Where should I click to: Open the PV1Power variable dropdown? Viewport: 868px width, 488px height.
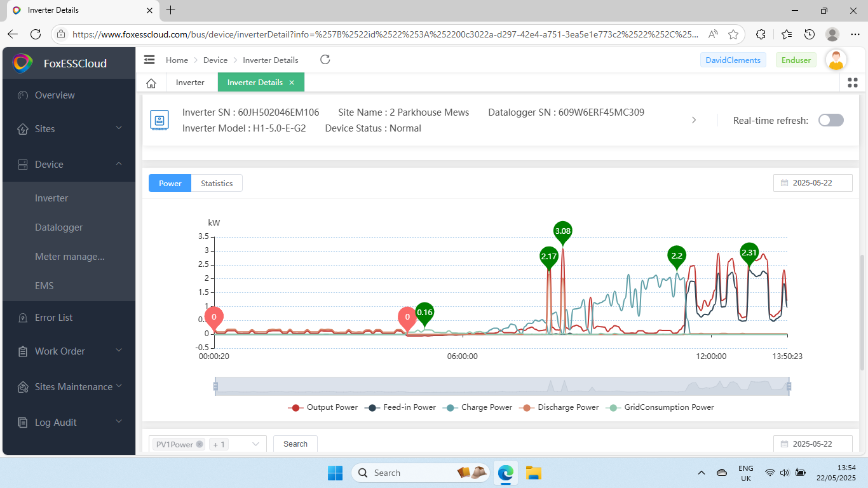[256, 444]
